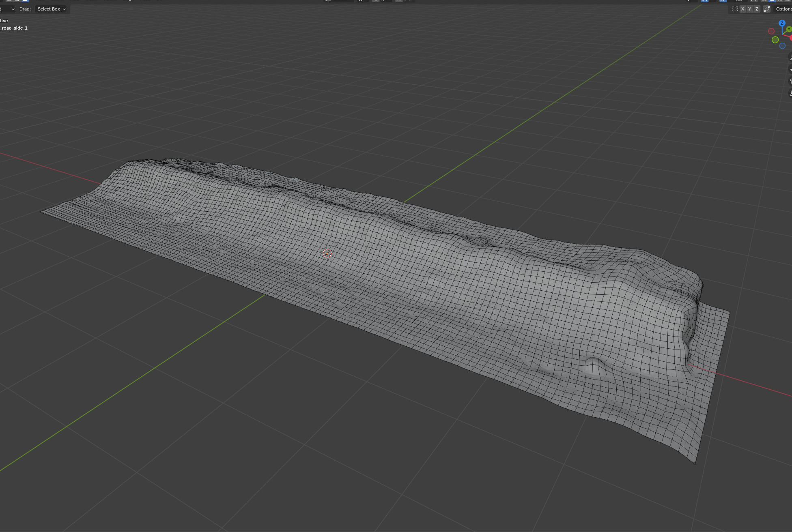Toggle Y axis mirror button
The image size is (792, 532).
(x=750, y=9)
